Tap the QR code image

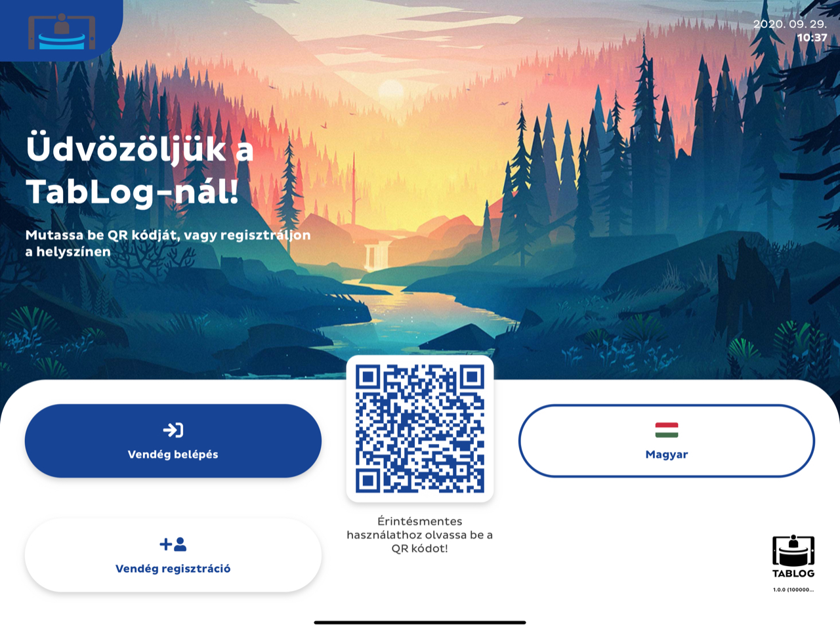click(x=420, y=429)
